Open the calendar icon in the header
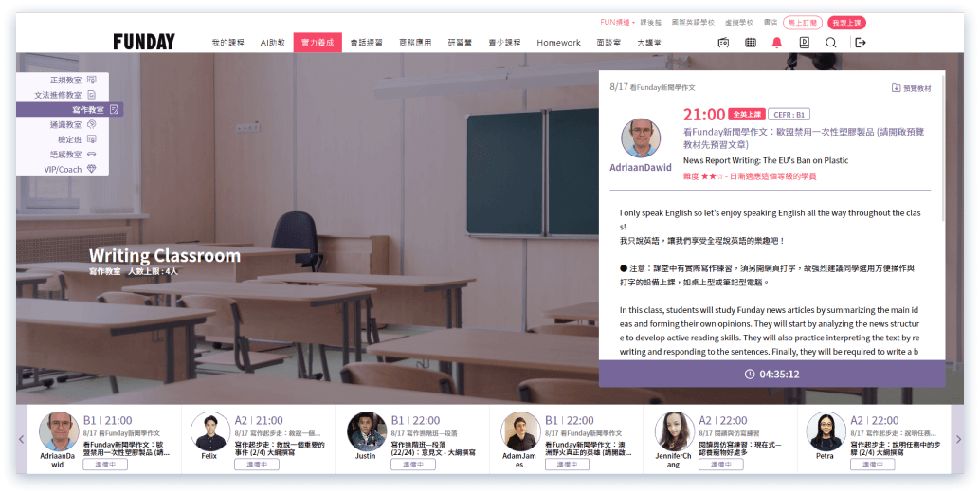This screenshot has width=980, height=494. 751,43
